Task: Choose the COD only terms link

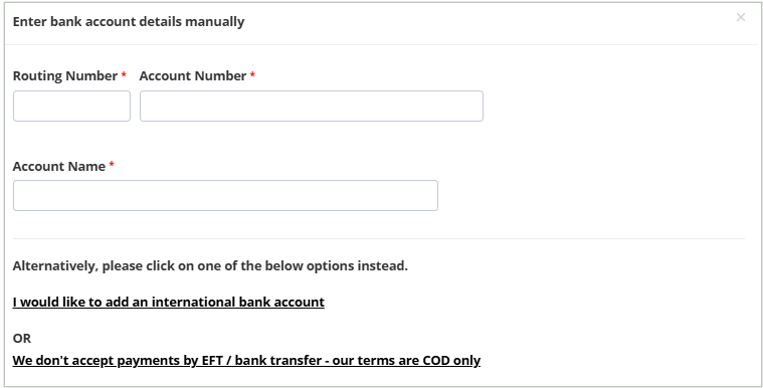Action: (x=246, y=360)
